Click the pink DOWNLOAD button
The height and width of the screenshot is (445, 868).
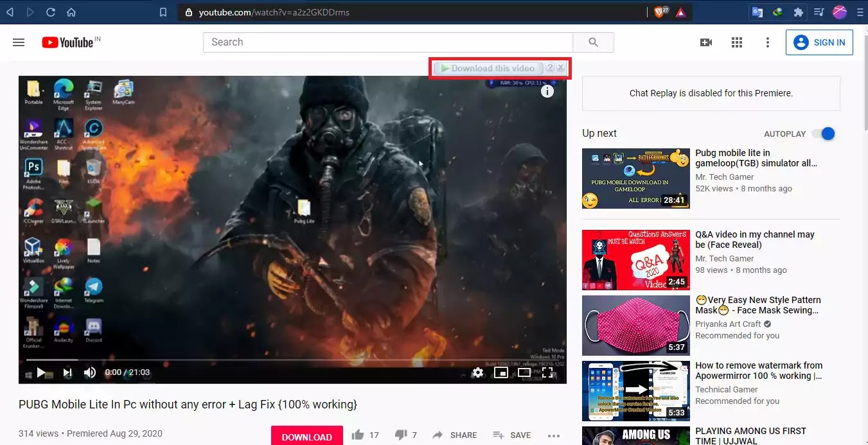point(307,437)
